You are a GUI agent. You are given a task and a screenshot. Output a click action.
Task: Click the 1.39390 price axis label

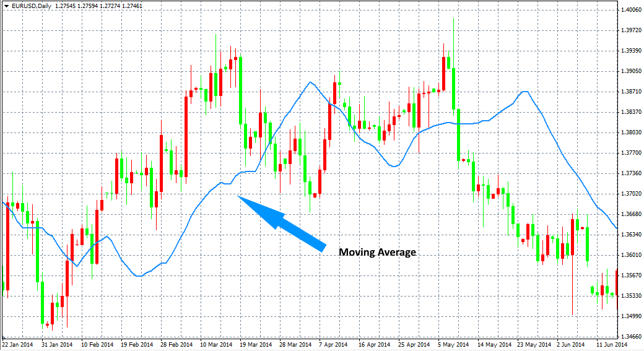click(630, 51)
